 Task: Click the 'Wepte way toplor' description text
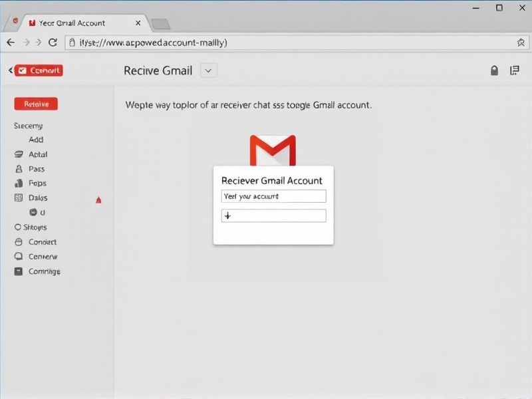248,105
